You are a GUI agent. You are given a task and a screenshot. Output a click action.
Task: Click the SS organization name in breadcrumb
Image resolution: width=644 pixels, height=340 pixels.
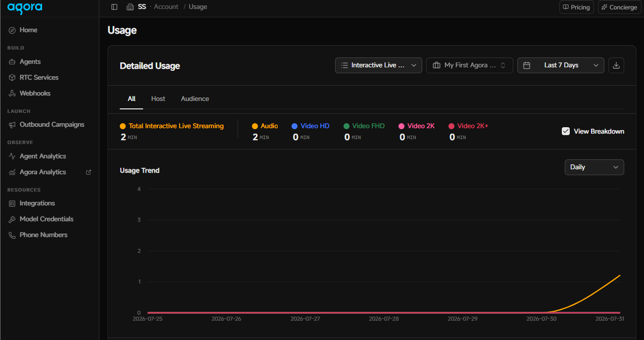tap(142, 7)
